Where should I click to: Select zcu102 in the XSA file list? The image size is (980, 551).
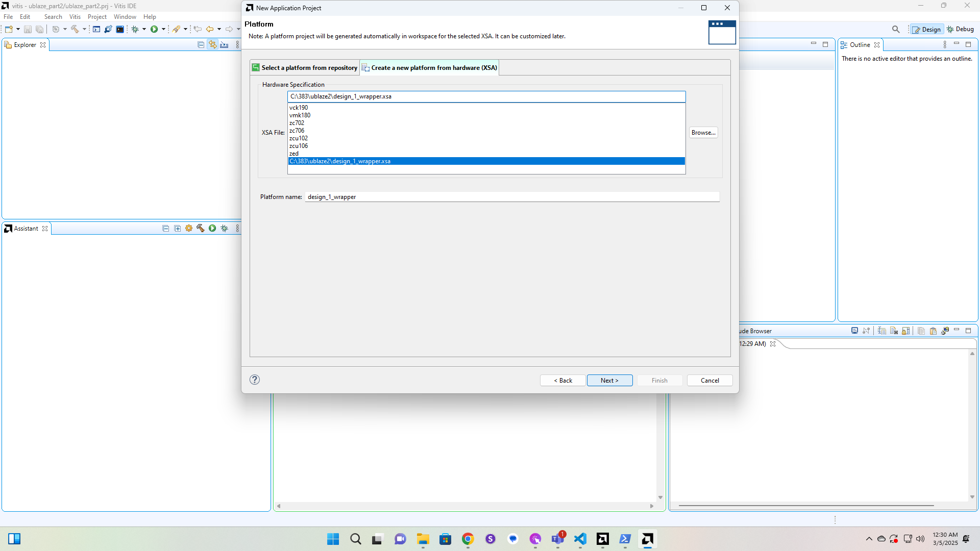[x=299, y=138]
